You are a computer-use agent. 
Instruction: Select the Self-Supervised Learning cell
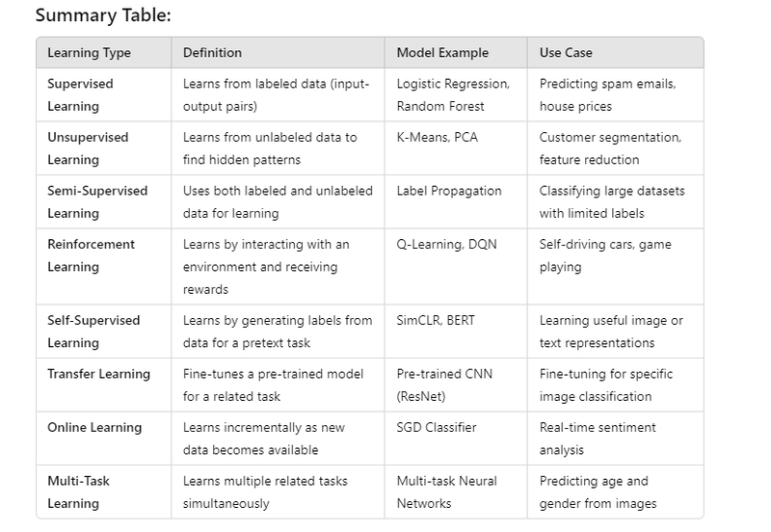pyautogui.click(x=93, y=332)
